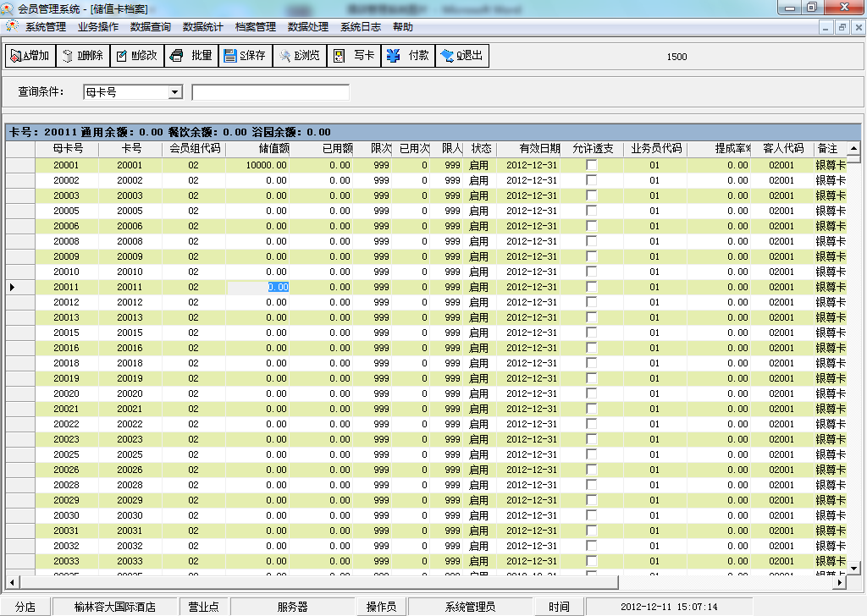This screenshot has width=867, height=616.
Task: Open the 批量 (Batch) tool
Action: (x=191, y=57)
